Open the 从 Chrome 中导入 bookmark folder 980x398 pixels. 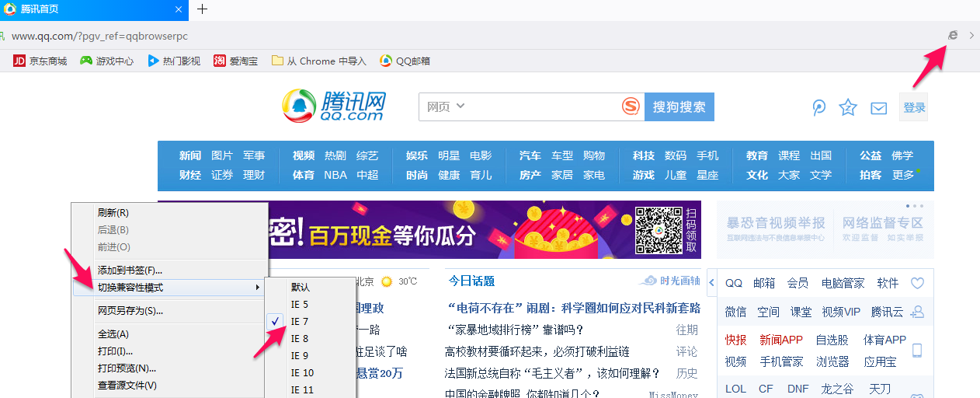tap(318, 61)
